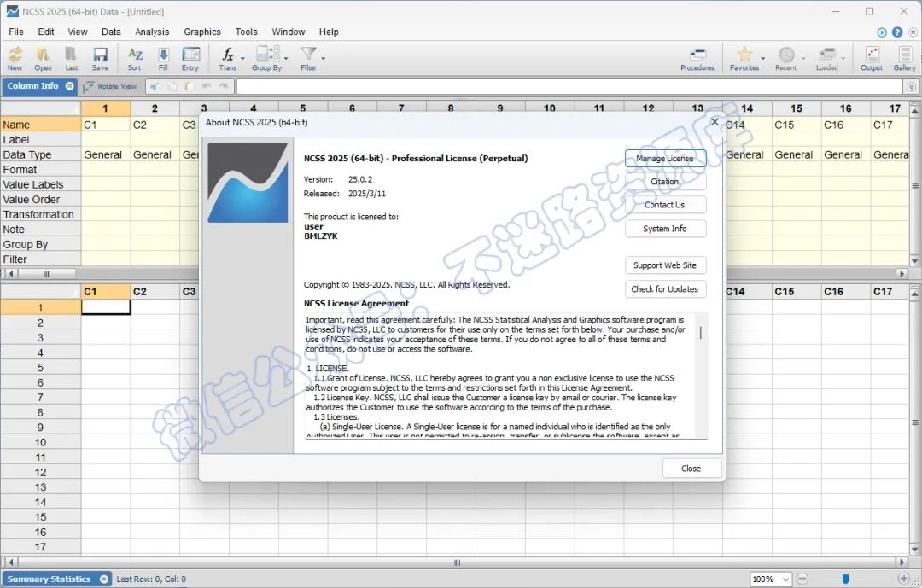Click the System Info button
The image size is (922, 588).
(x=665, y=228)
